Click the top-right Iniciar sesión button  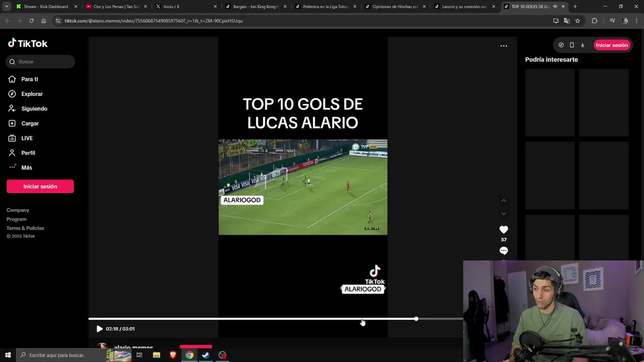click(612, 45)
